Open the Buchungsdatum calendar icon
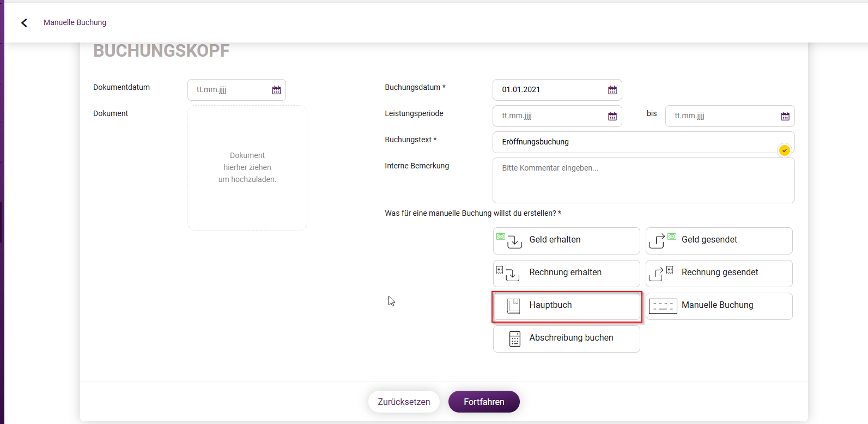 pos(612,90)
